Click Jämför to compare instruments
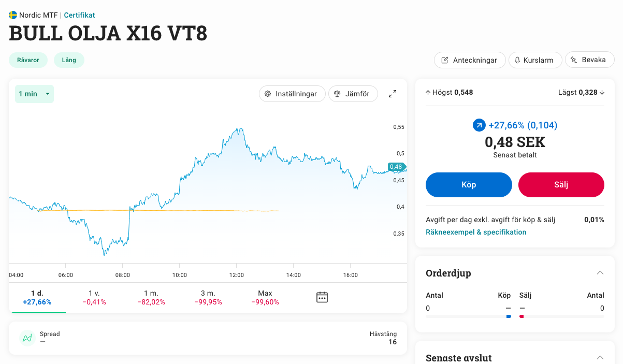This screenshot has height=364, width=623. coord(353,94)
